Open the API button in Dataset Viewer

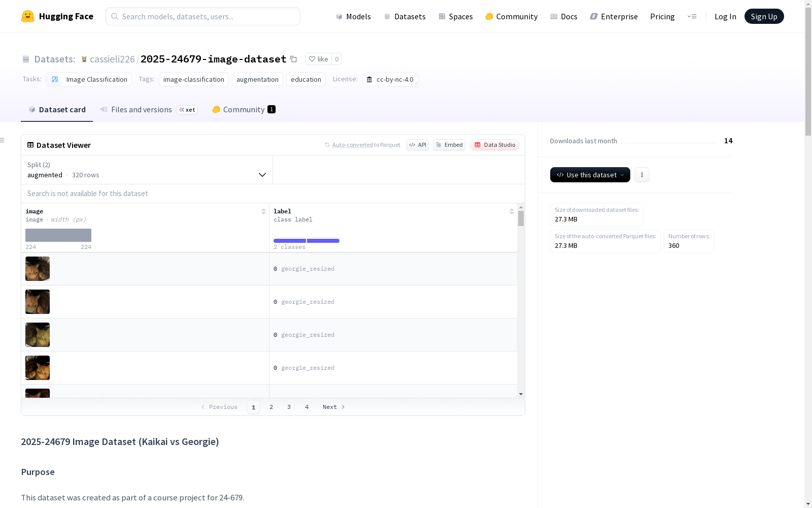(x=417, y=145)
